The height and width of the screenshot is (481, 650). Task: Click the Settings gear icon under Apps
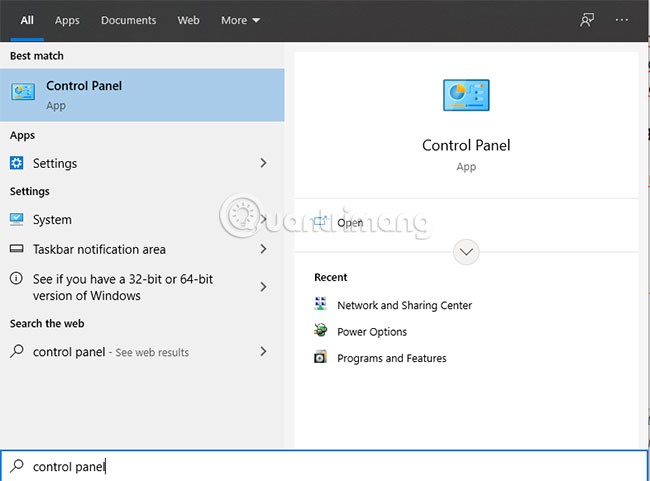pyautogui.click(x=17, y=163)
